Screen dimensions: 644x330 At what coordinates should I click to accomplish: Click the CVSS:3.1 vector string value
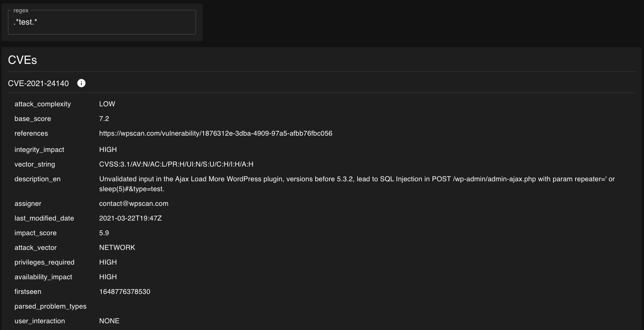(x=176, y=165)
